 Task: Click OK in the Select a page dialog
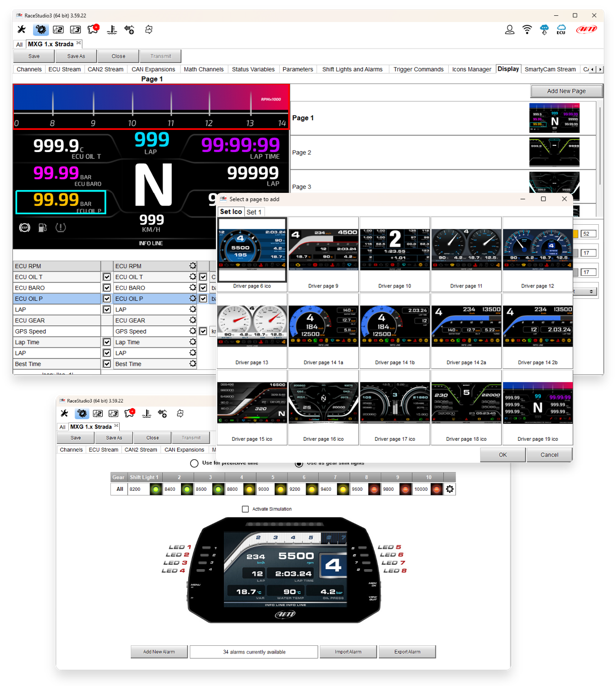[503, 454]
